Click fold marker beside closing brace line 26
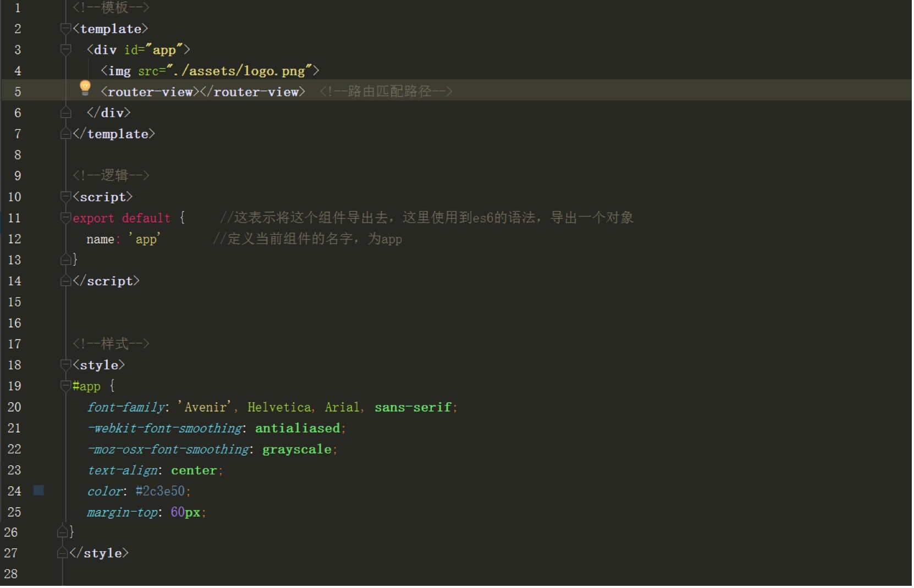914x588 pixels. [x=63, y=532]
